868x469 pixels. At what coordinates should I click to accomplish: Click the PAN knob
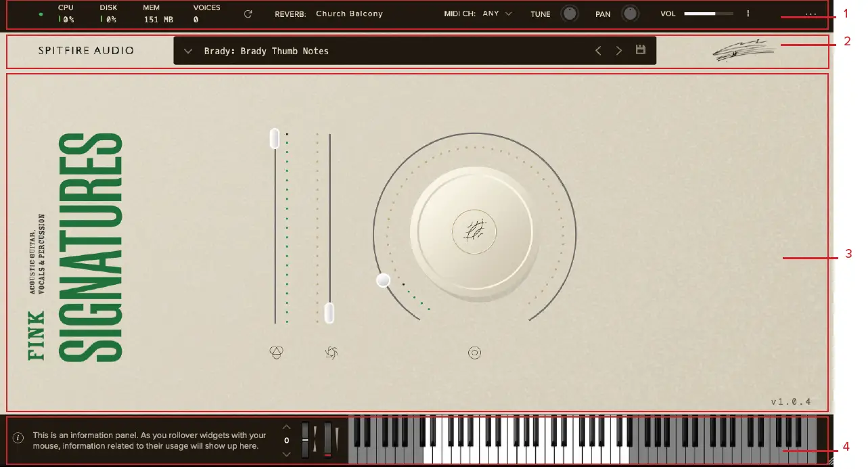pyautogui.click(x=631, y=14)
